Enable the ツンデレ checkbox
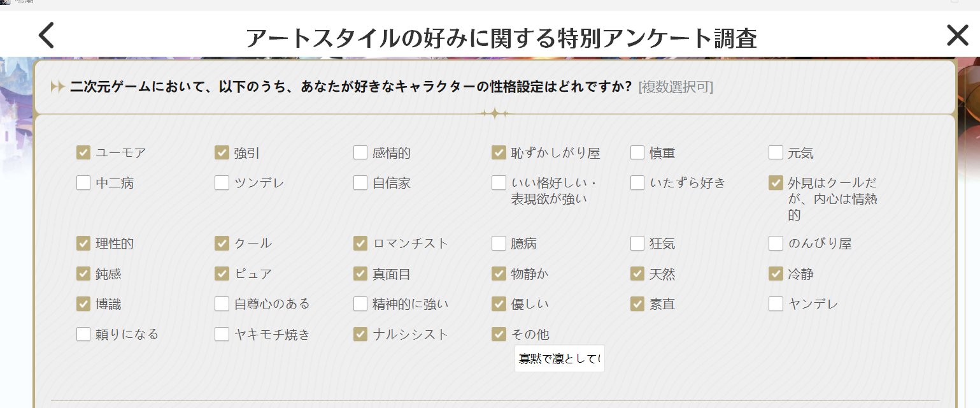The width and height of the screenshot is (980, 408). coord(222,183)
